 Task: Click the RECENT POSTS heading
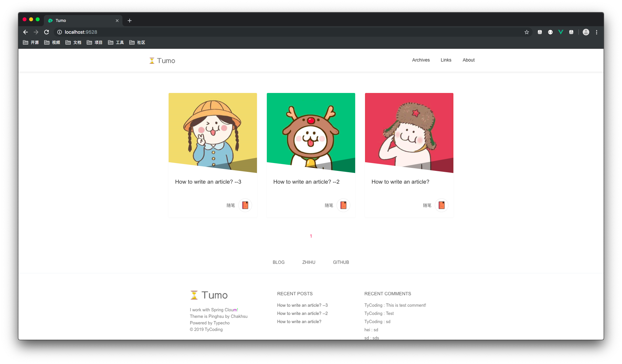(x=295, y=294)
